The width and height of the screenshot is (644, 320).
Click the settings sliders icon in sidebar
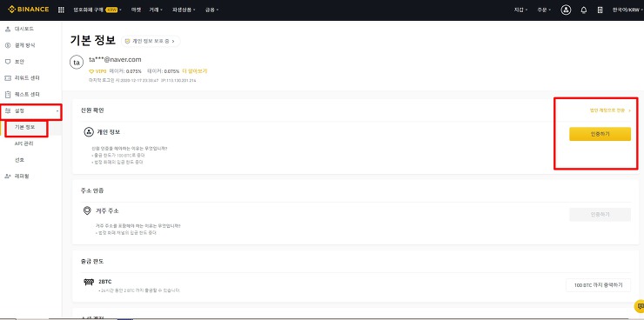point(7,111)
